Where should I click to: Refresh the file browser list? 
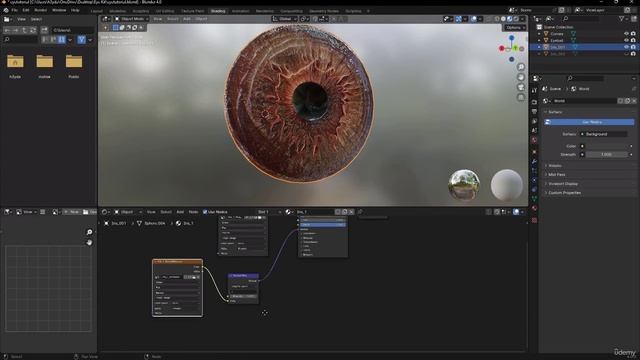33,30
